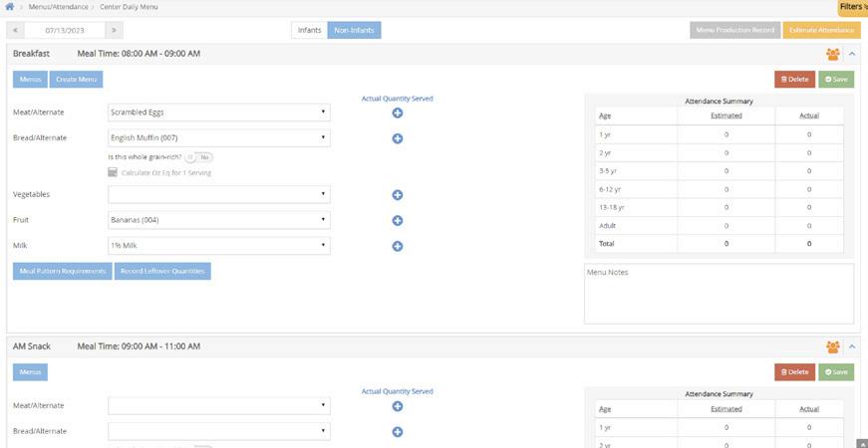Viewport: 868px width, 448px height.
Task: Go to the Home icon in breadcrumb
Action: pyautogui.click(x=9, y=7)
